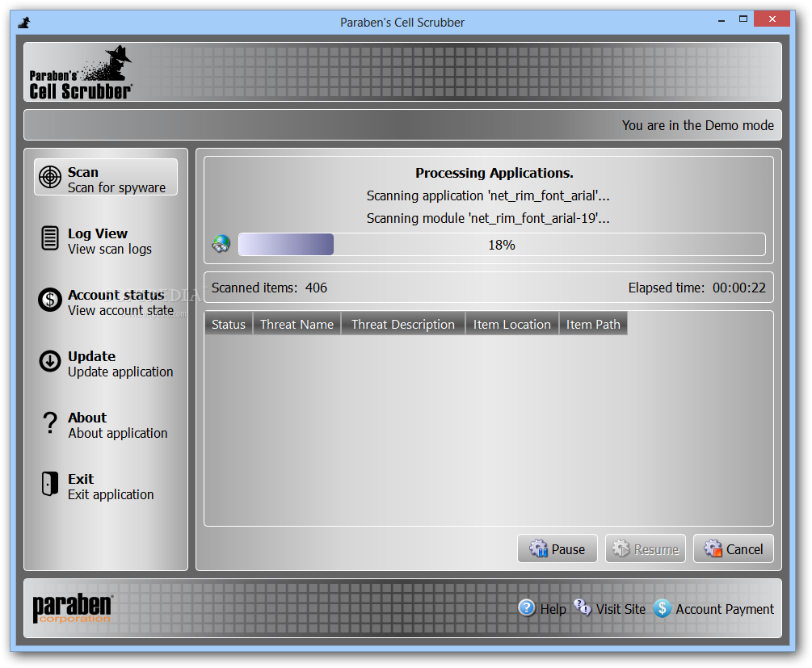Click the 'Scanning application' status line
This screenshot has width=812, height=668.
click(x=488, y=195)
